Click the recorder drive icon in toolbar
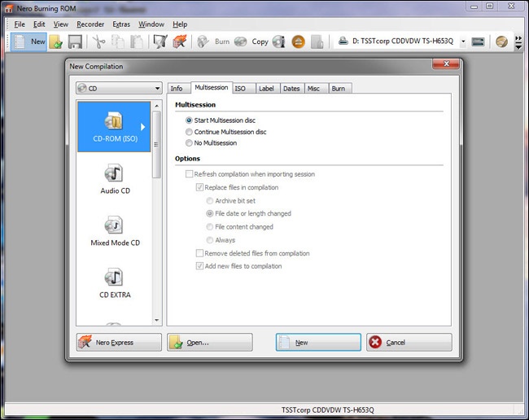The image size is (529, 420). click(343, 42)
